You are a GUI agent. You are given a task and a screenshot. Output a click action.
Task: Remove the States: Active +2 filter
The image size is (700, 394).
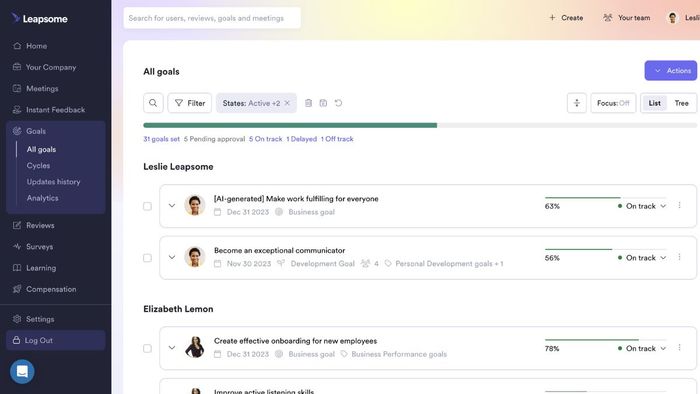287,103
